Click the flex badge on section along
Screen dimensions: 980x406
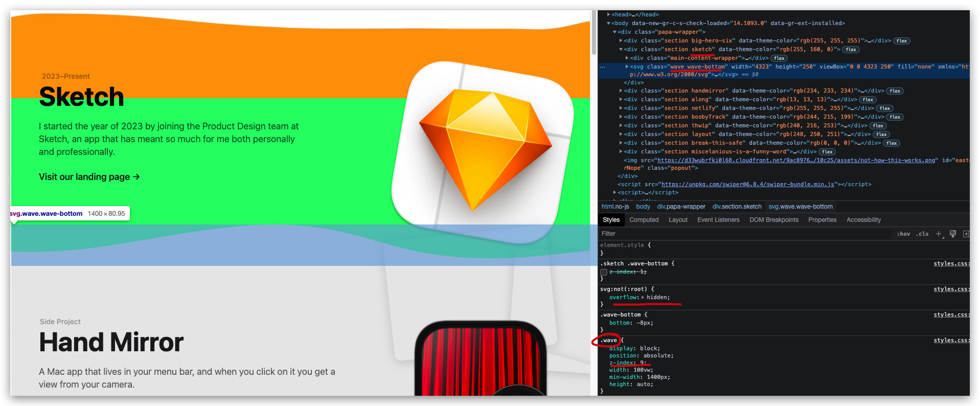(x=868, y=100)
